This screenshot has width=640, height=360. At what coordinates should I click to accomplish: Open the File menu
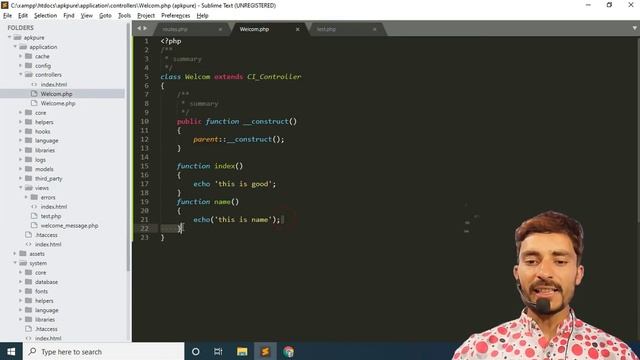[x=7, y=16]
